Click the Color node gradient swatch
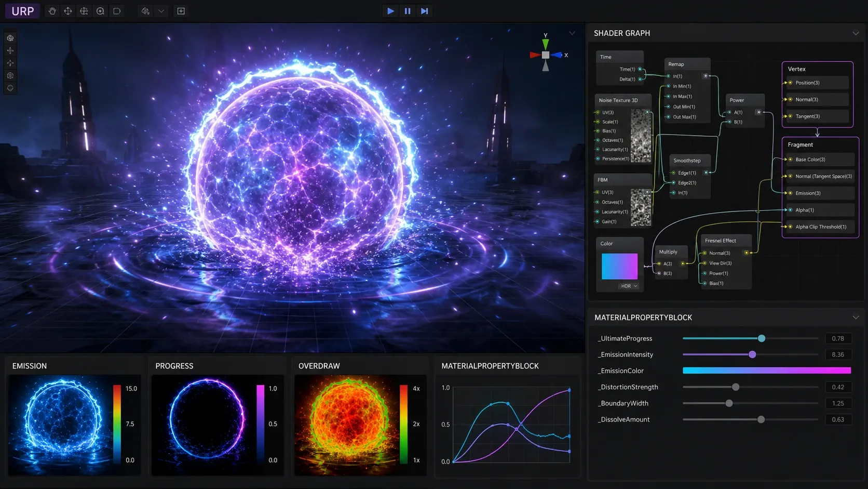The width and height of the screenshot is (868, 489). [619, 267]
